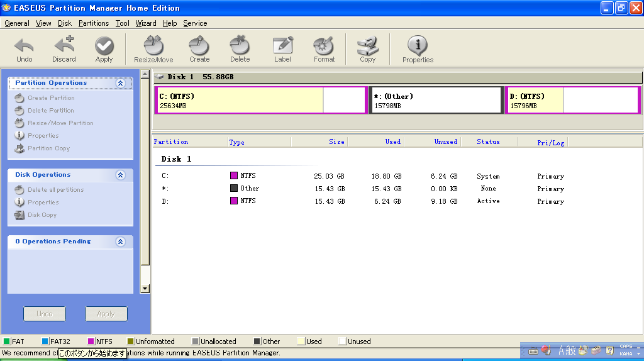This screenshot has width=644, height=361.
Task: Open the Tool menu
Action: click(123, 23)
